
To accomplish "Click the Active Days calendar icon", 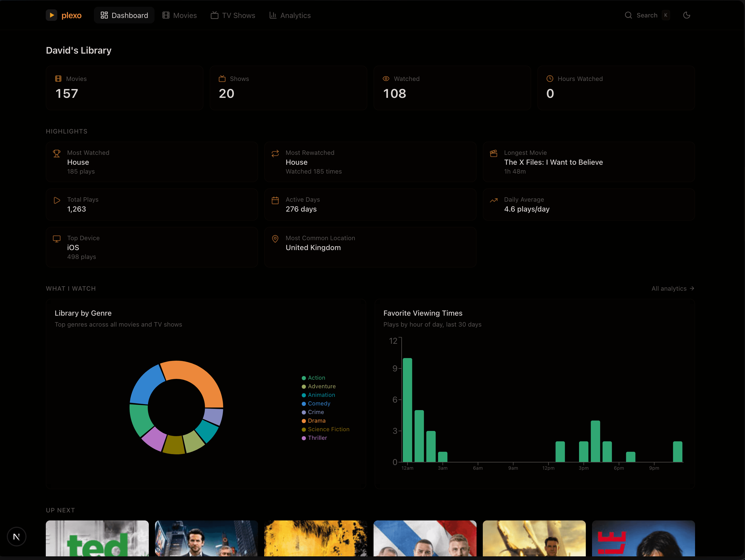I will [275, 200].
